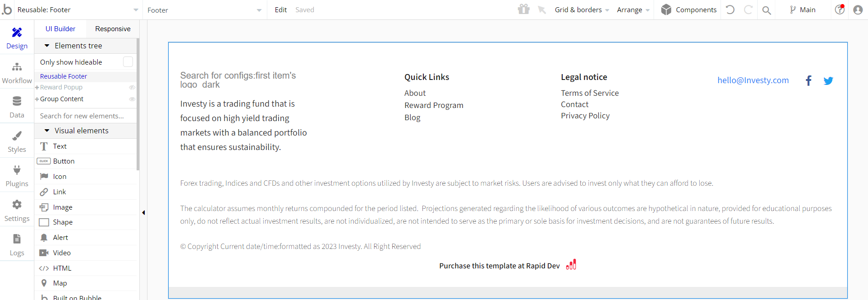This screenshot has width=868, height=300.
Task: Collapse the Visual elements section
Action: (x=47, y=131)
